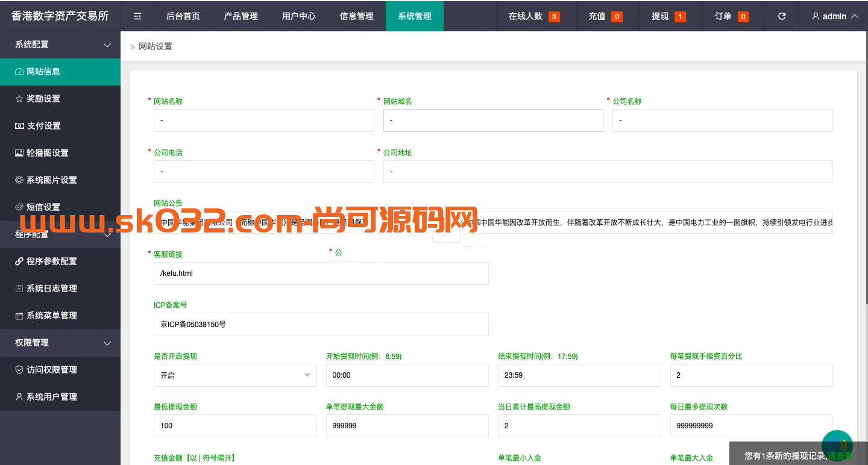Click the ICP备案号 input field

click(x=321, y=324)
